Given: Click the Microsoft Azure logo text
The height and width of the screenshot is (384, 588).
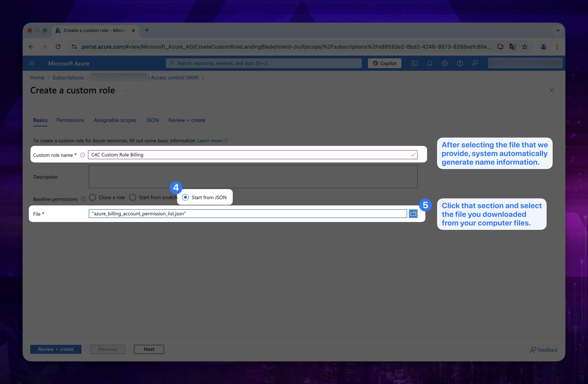Looking at the screenshot, I should click(69, 63).
